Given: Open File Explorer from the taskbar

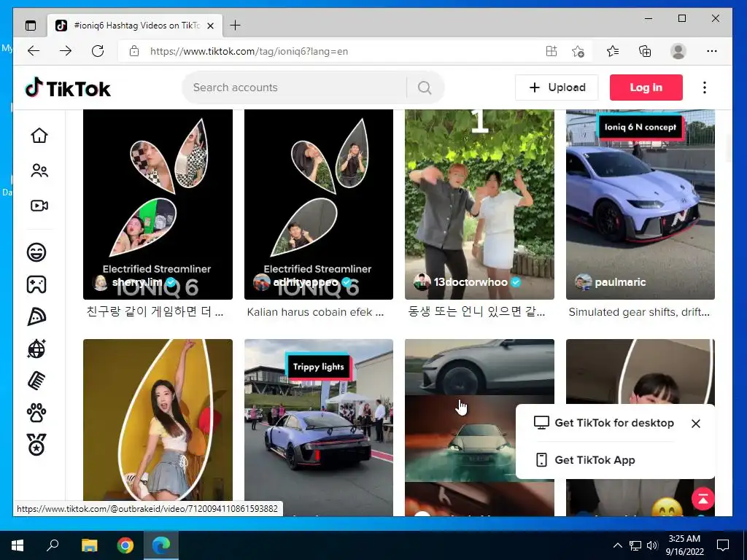Looking at the screenshot, I should 89,545.
